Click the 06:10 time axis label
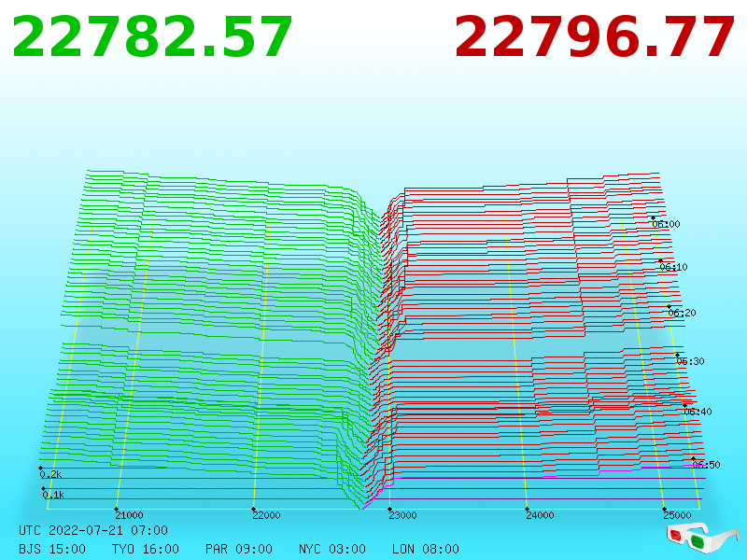The image size is (747, 560). (673, 267)
